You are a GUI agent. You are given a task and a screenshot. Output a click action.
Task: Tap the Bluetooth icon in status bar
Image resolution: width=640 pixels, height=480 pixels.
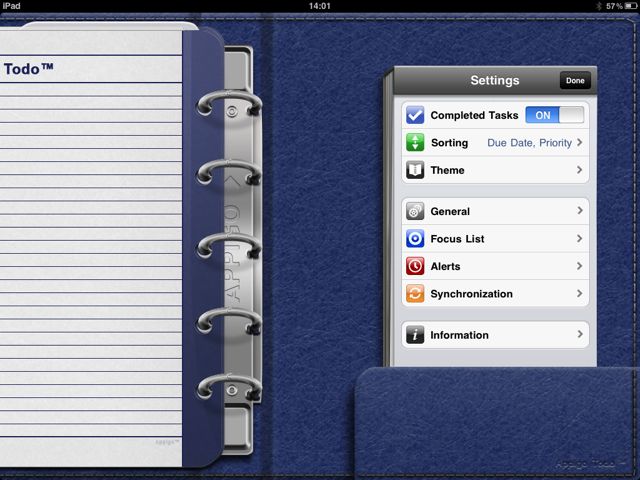pyautogui.click(x=599, y=6)
